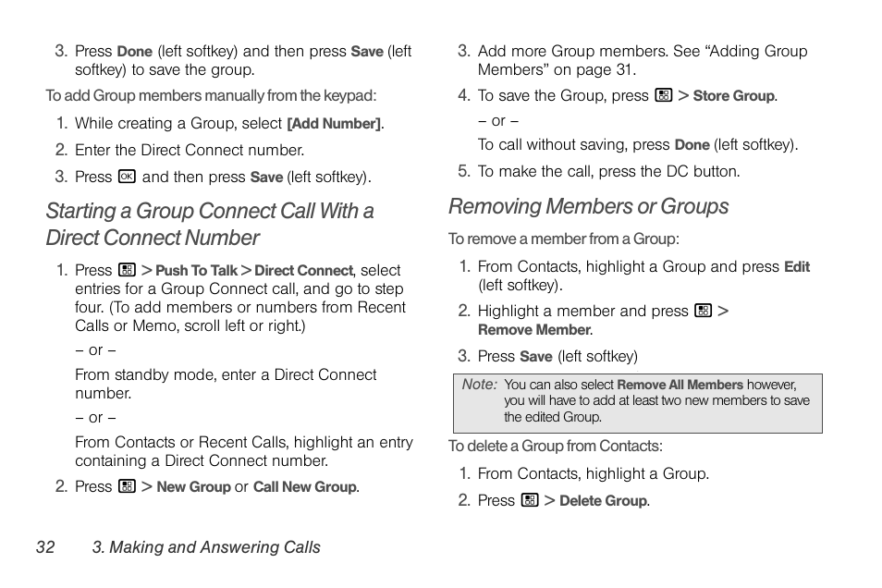
Task: Click the footer text '3. Making and Answering Calls'
Action: click(x=206, y=547)
